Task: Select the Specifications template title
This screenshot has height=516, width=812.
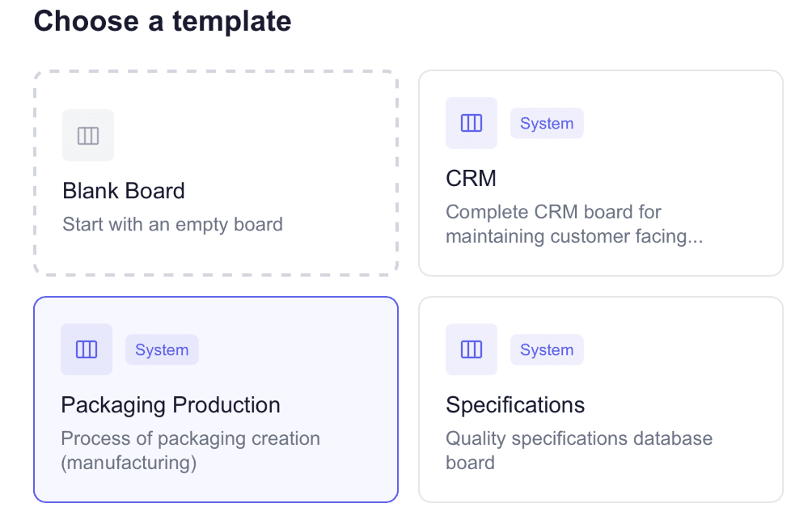Action: coord(515,404)
